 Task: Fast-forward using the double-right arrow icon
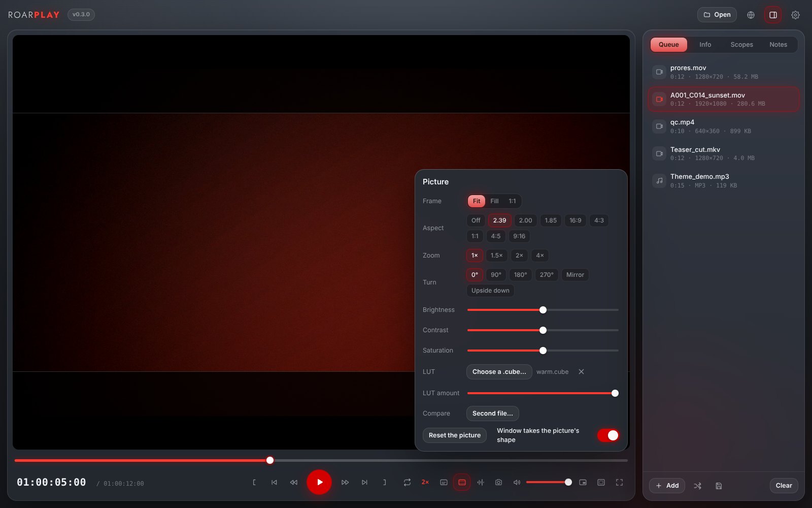(x=345, y=482)
